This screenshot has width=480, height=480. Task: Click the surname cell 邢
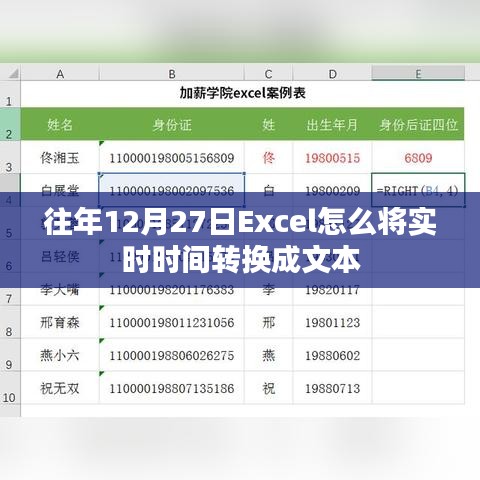tap(268, 322)
